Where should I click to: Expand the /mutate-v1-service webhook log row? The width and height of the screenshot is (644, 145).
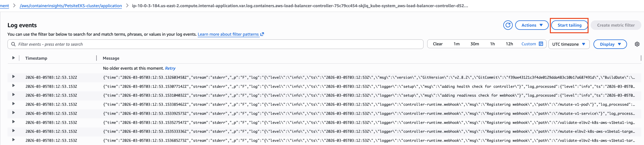tap(14, 113)
